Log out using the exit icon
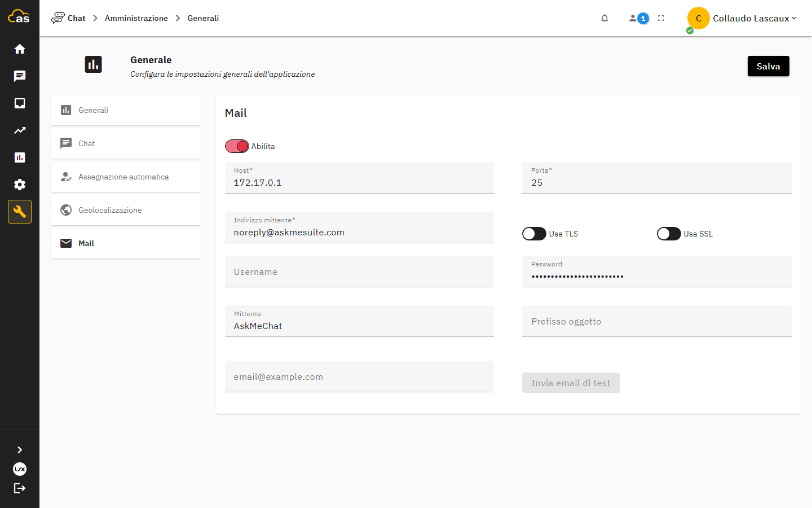The height and width of the screenshot is (508, 812). [20, 488]
